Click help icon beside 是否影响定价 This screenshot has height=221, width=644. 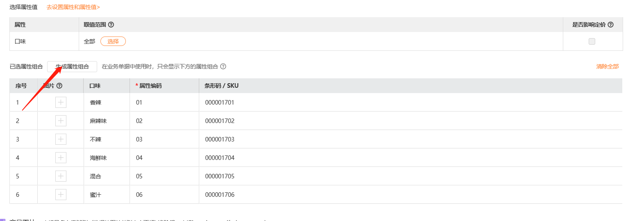point(610,25)
